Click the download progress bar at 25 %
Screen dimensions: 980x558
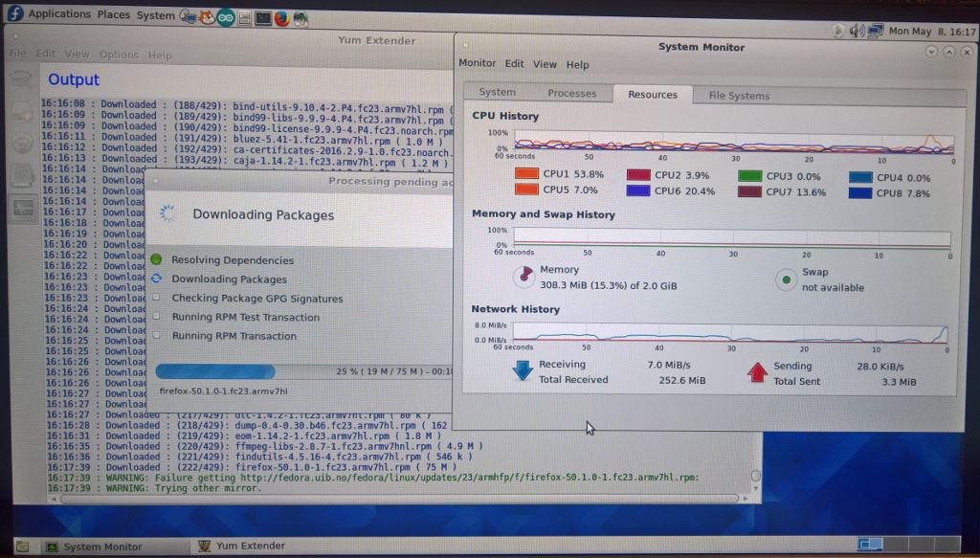[x=304, y=371]
